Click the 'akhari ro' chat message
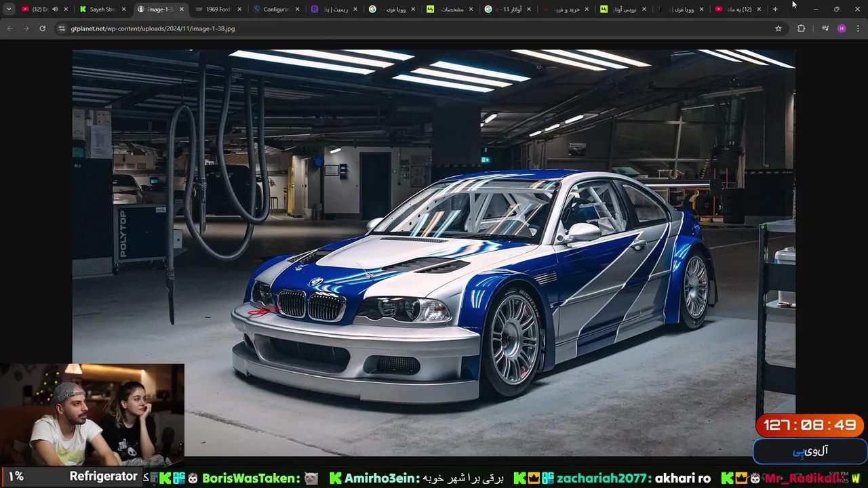 point(683,479)
